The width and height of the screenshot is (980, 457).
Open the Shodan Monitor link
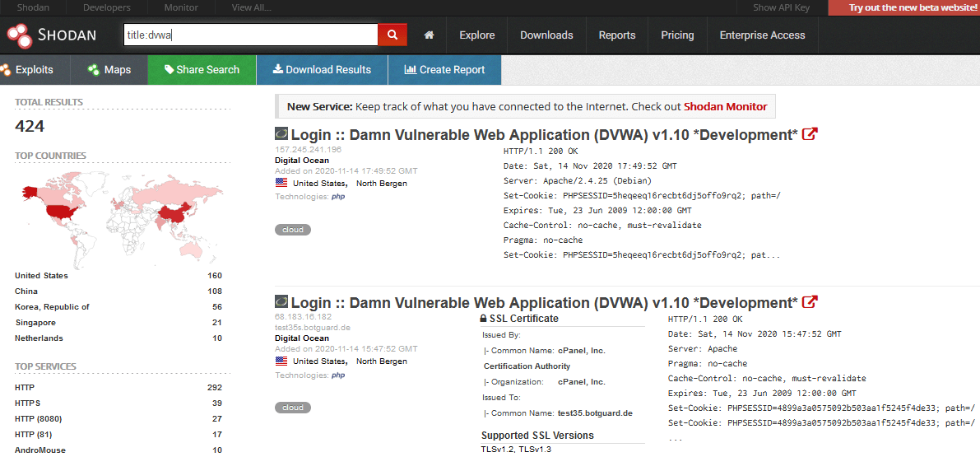(725, 106)
